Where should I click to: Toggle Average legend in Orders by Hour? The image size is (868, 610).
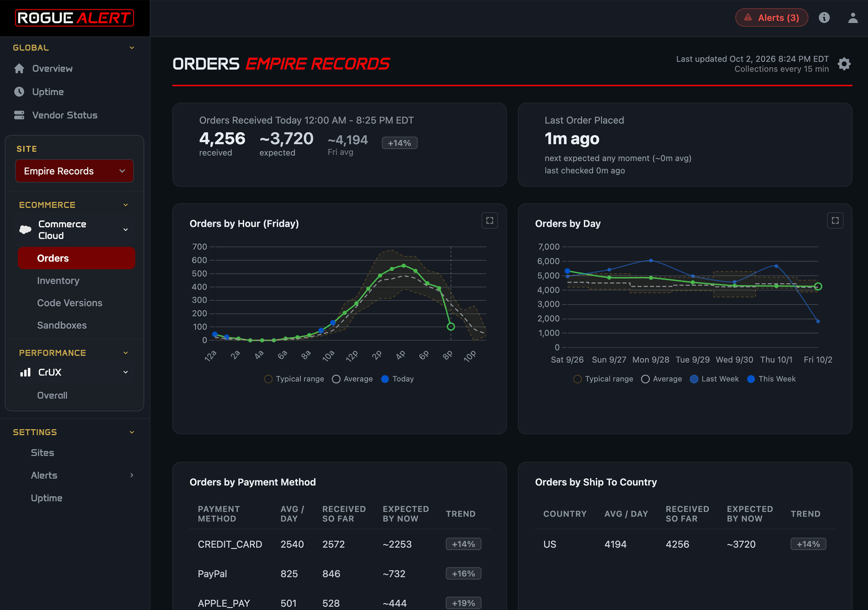click(x=352, y=379)
